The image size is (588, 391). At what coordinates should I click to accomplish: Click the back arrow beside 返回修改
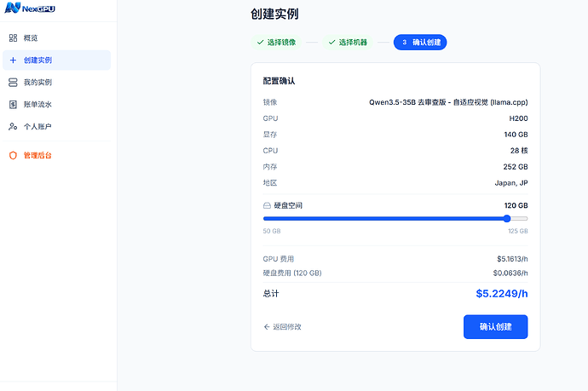[x=267, y=327]
